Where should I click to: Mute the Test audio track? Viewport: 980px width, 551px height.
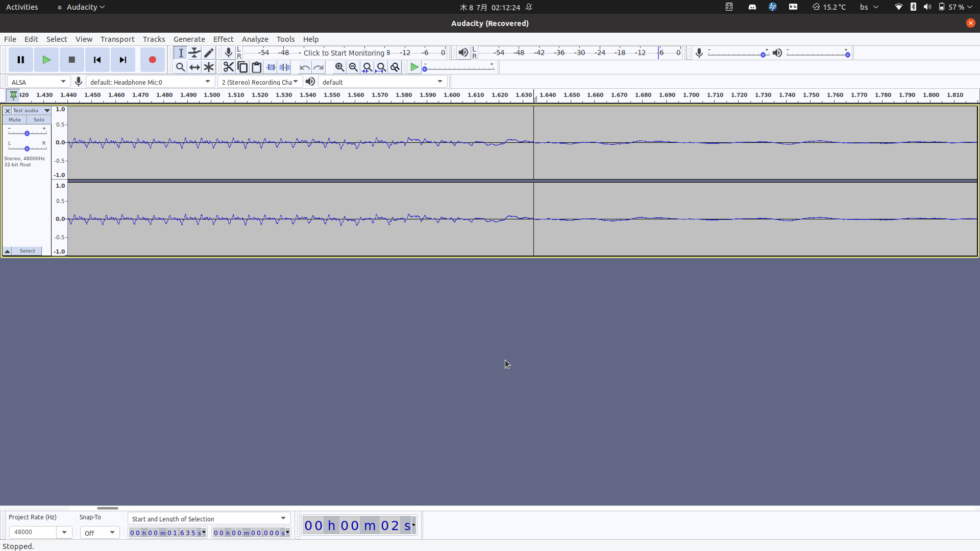(14, 119)
